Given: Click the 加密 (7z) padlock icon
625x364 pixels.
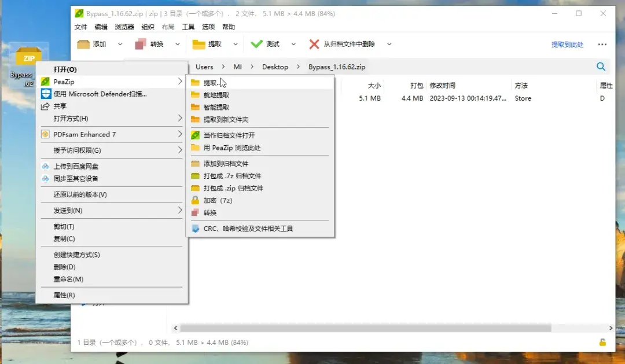Looking at the screenshot, I should [195, 200].
